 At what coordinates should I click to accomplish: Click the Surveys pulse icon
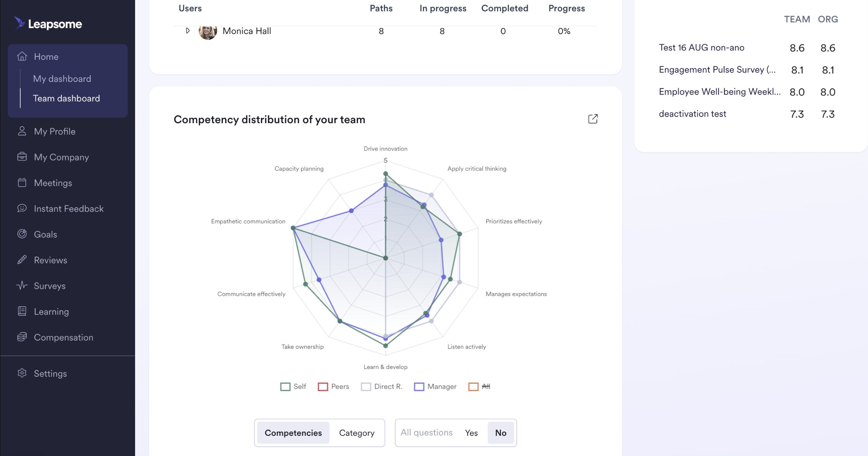click(22, 285)
